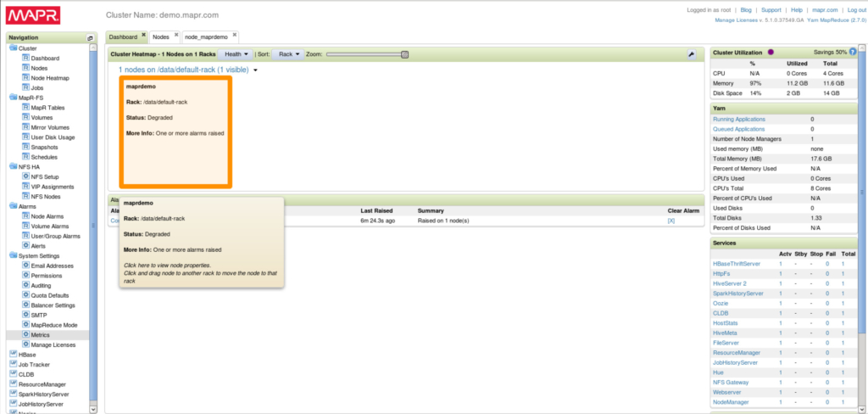Open the Support link
This screenshot has height=414, width=868.
[x=771, y=10]
